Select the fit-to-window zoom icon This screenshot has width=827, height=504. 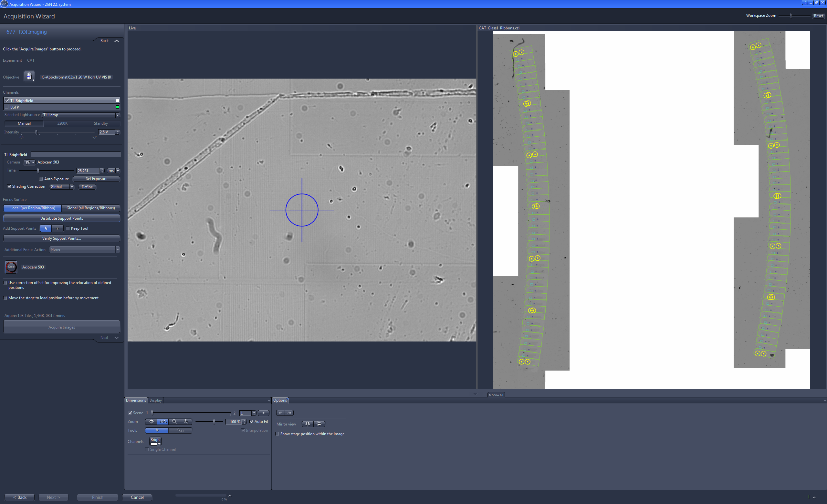[152, 422]
